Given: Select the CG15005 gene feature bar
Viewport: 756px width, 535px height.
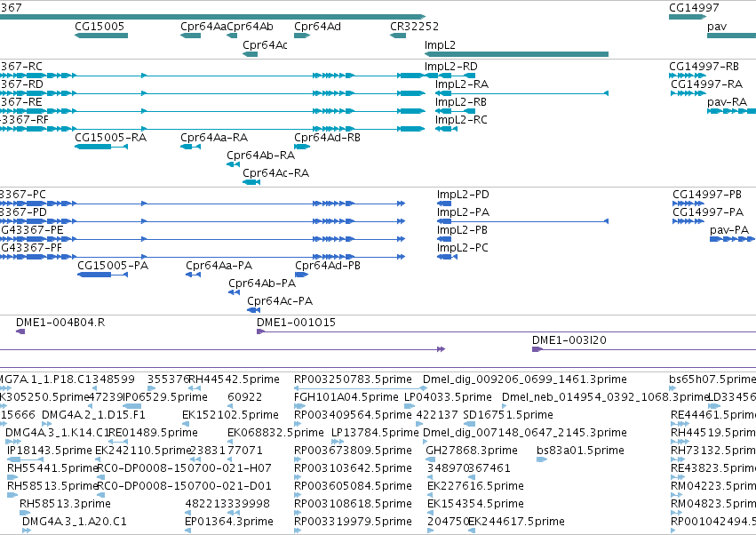Looking at the screenshot, I should click(101, 36).
